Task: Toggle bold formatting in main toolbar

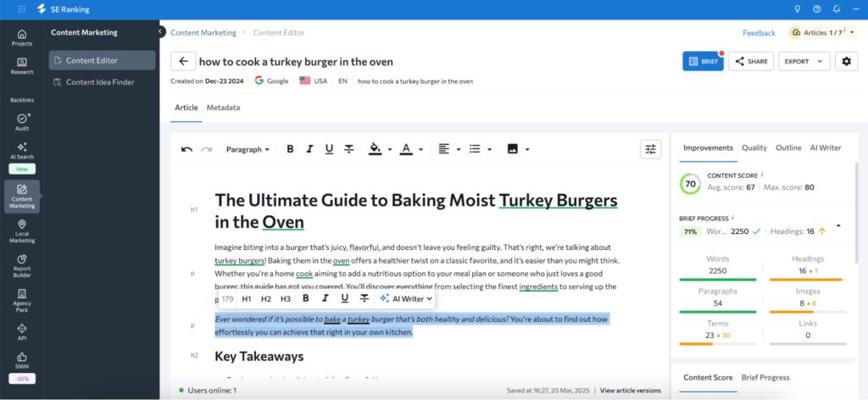Action: [x=290, y=149]
